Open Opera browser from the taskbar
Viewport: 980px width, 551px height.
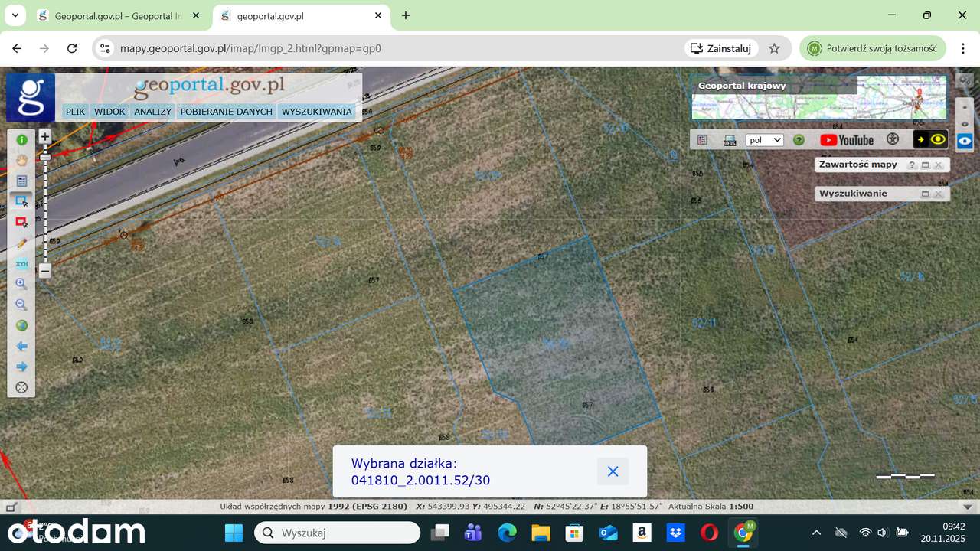click(709, 533)
